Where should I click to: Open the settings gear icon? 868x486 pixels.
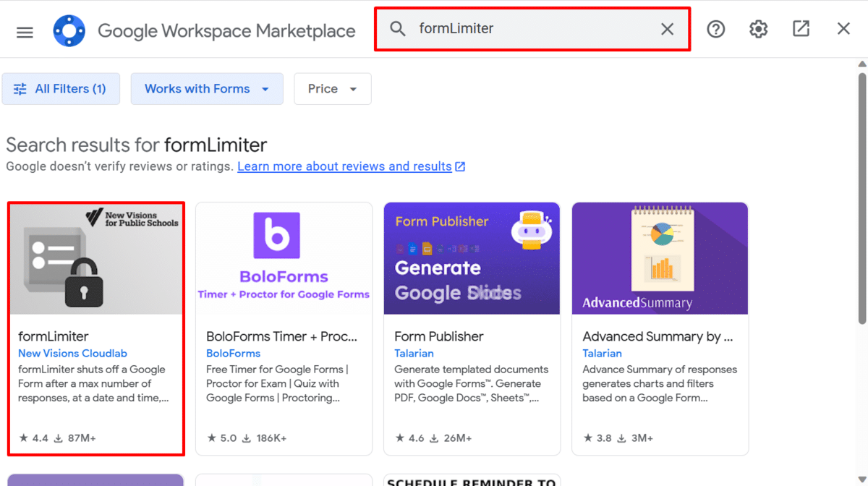coord(758,29)
